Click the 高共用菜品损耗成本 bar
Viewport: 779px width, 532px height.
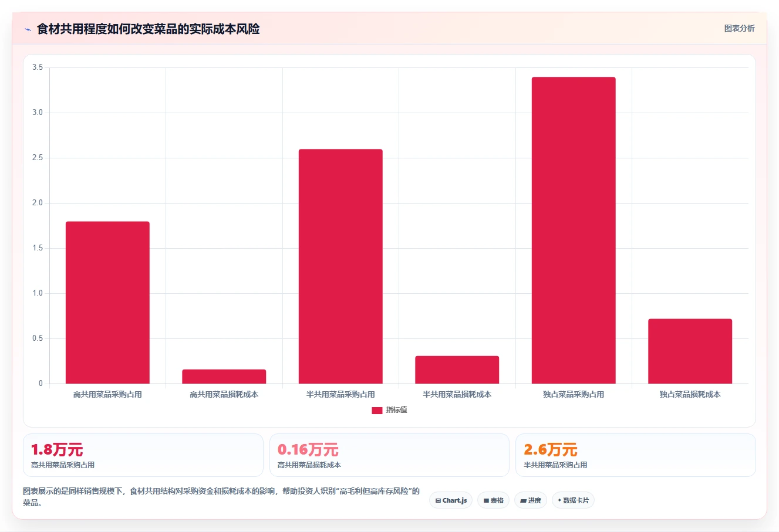pyautogui.click(x=224, y=377)
